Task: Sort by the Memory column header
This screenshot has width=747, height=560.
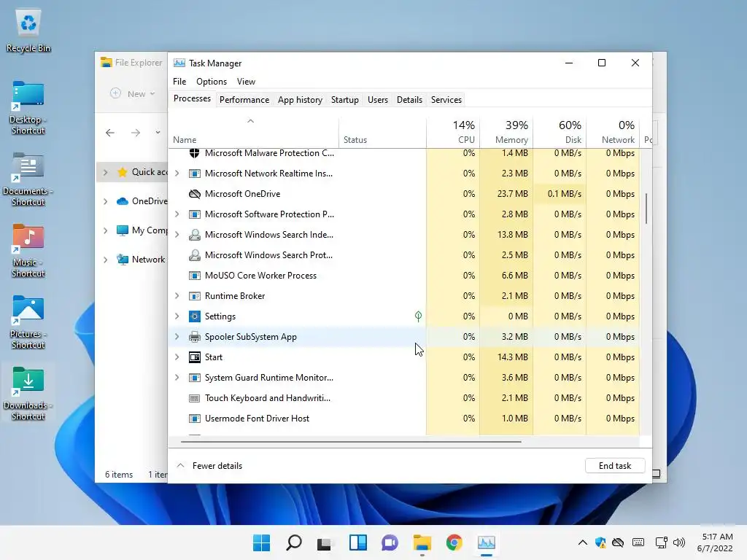Action: [506, 132]
